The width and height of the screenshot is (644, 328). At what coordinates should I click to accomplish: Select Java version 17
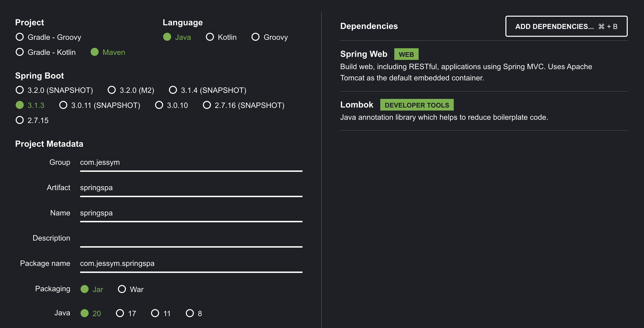126,313
